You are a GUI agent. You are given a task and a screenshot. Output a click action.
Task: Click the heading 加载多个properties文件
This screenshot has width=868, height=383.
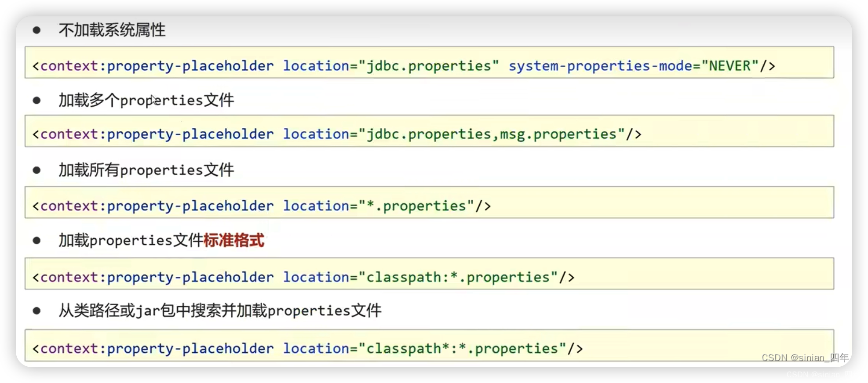pos(146,100)
